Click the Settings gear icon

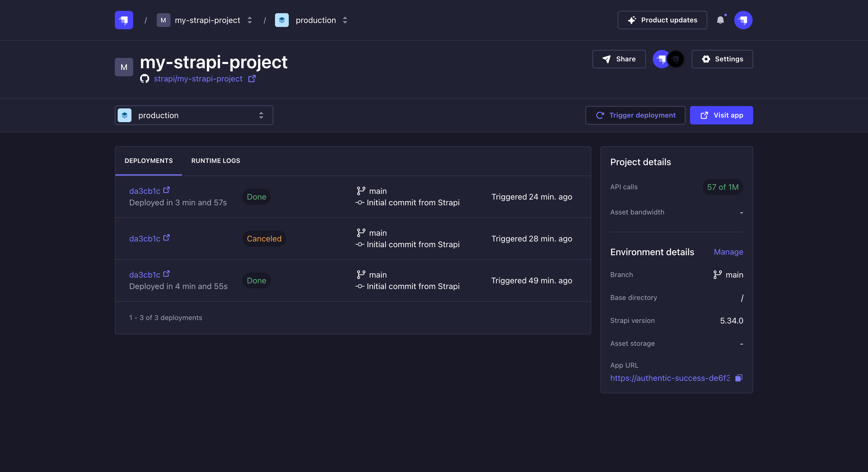(x=706, y=59)
